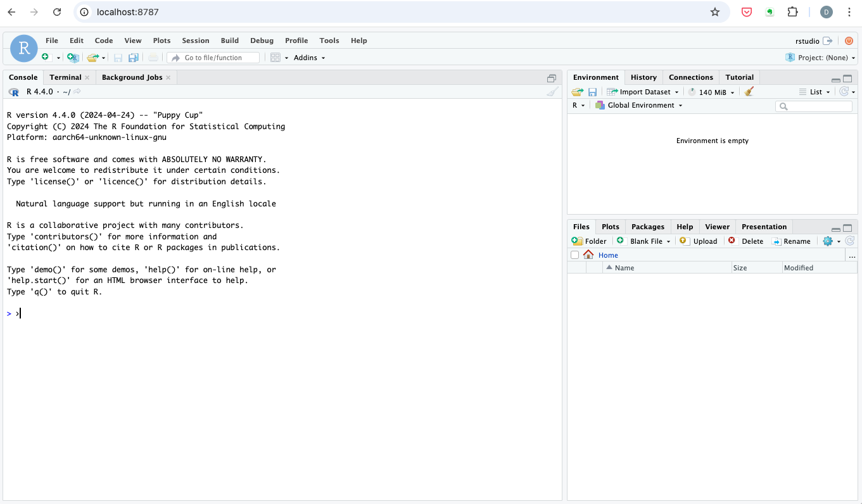Switch to the Terminal tab
Image resolution: width=862 pixels, height=504 pixels.
coord(65,77)
